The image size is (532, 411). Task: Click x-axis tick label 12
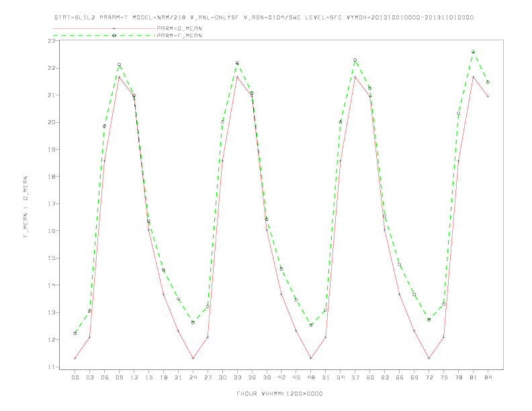pyautogui.click(x=134, y=377)
